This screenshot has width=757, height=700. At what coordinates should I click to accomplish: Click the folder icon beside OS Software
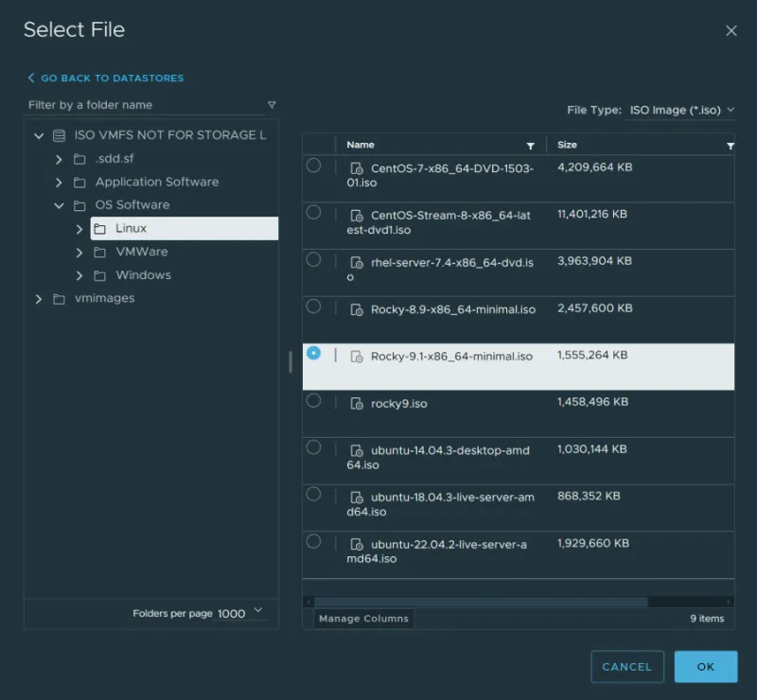pyautogui.click(x=79, y=205)
